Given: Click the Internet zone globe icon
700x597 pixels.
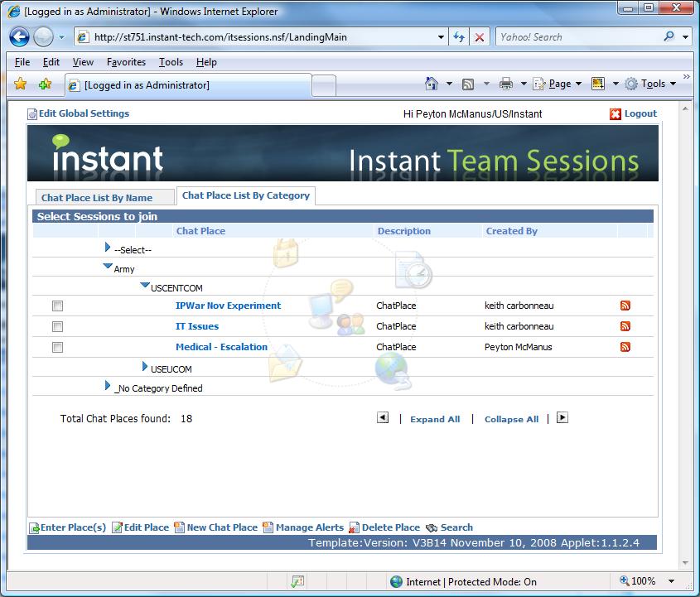Looking at the screenshot, I should point(396,581).
